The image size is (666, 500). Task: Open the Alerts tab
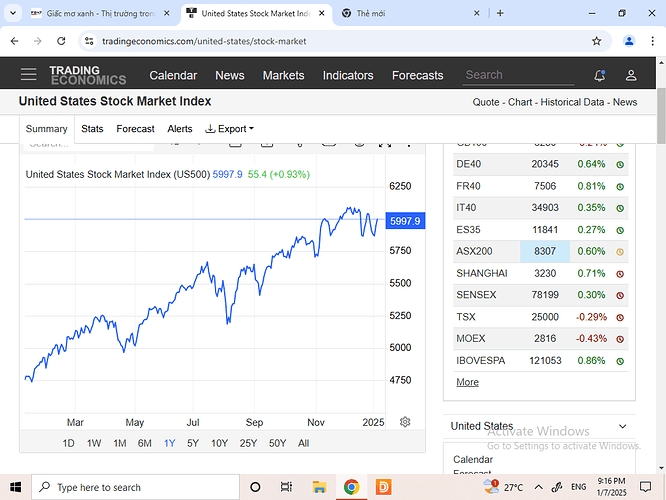point(180,129)
